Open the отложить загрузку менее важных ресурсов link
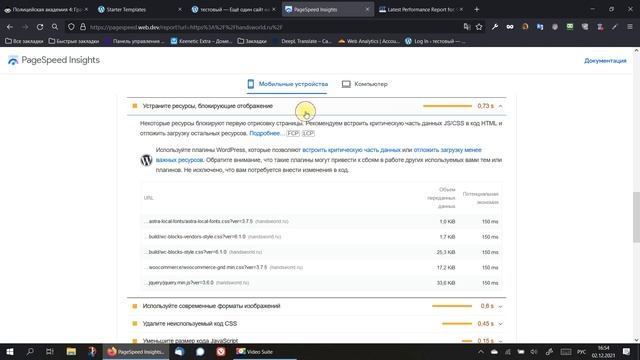Screen dimensions: 640x360 pos(318,155)
